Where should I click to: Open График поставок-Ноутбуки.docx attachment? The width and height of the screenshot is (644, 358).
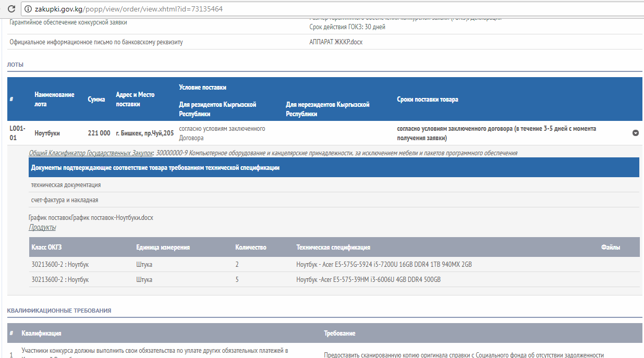click(x=112, y=218)
